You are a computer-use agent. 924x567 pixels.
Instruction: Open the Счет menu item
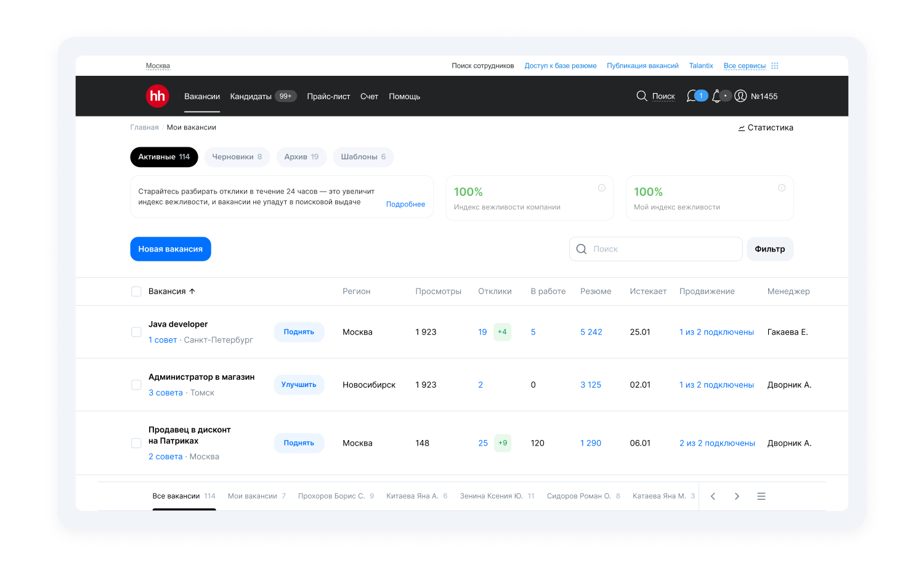point(369,96)
